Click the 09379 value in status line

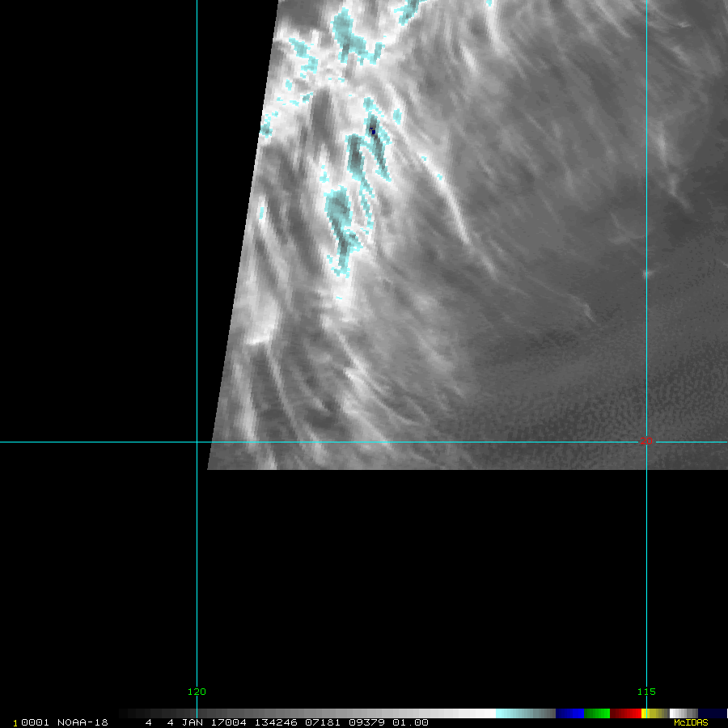click(366, 722)
